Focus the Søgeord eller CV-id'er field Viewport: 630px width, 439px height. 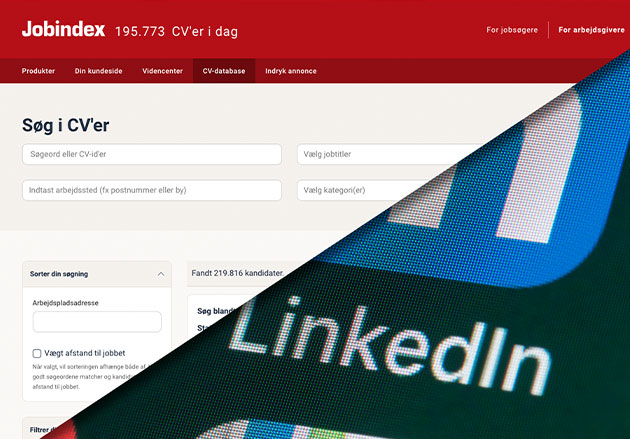(151, 154)
